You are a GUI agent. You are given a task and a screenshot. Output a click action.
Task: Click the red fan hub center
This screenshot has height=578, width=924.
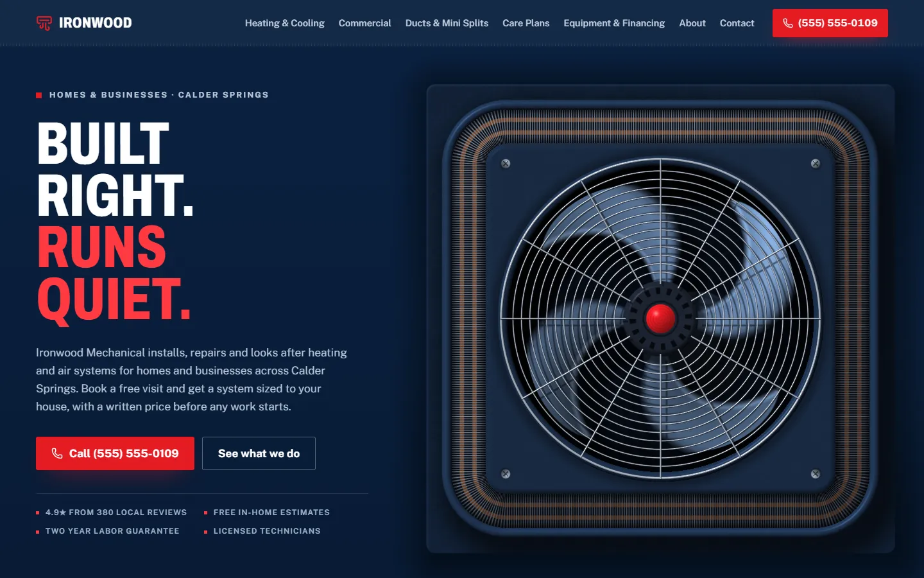660,319
